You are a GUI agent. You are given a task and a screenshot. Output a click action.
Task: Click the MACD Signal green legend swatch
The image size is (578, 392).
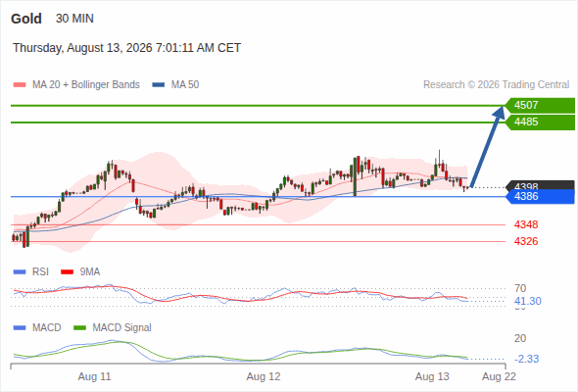click(79, 328)
